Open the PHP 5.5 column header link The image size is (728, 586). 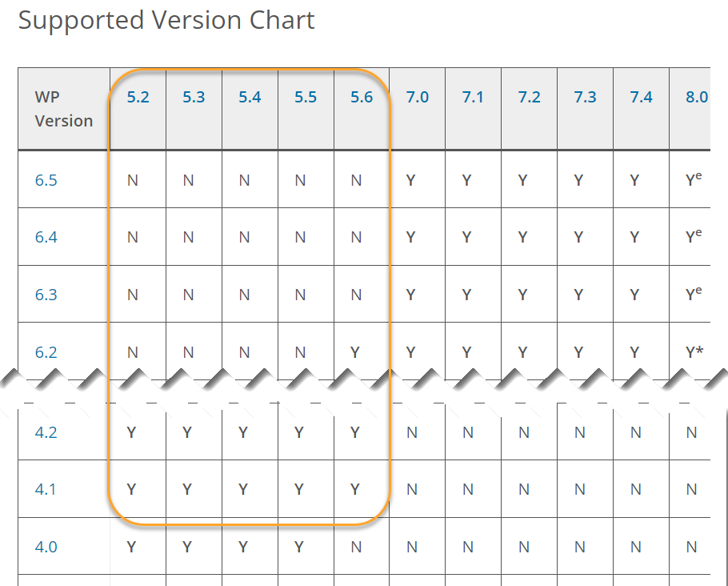coord(306,97)
